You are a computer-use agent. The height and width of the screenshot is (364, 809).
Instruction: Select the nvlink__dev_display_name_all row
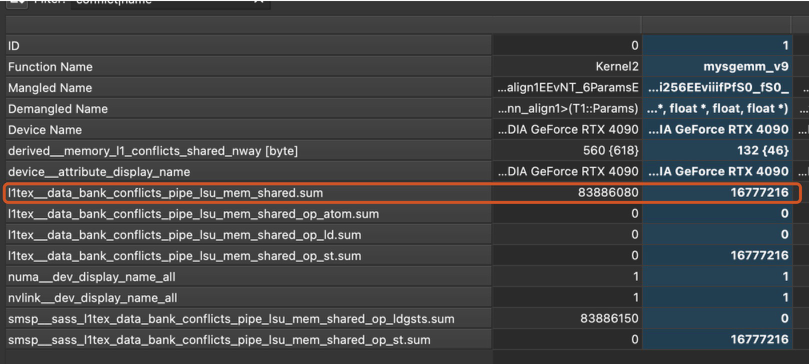(249, 298)
